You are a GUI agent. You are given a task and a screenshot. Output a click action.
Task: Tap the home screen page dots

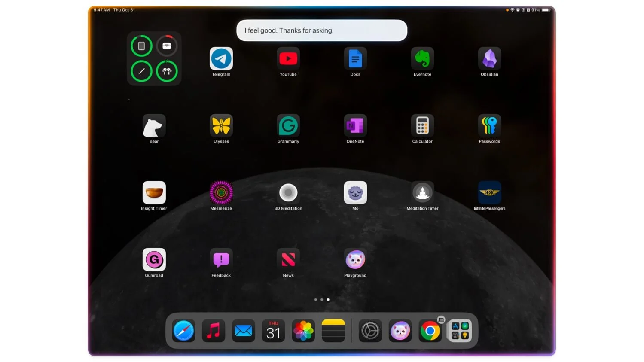point(321,300)
